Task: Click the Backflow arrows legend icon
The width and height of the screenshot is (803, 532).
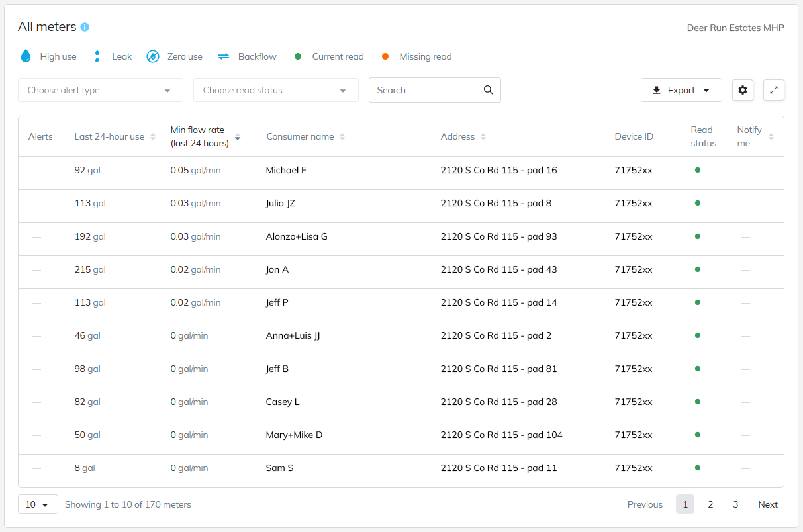Action: pos(224,56)
